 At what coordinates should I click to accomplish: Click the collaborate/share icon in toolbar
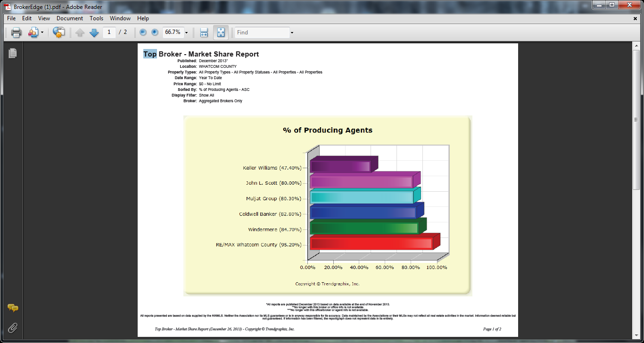click(33, 33)
